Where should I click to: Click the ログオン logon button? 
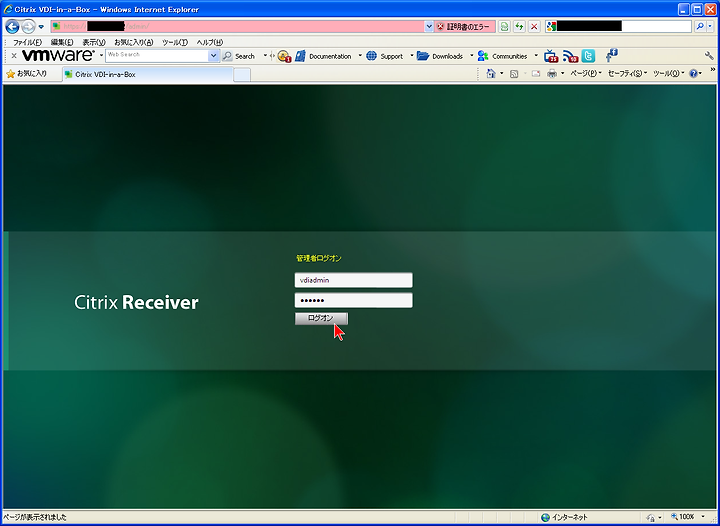[321, 318]
